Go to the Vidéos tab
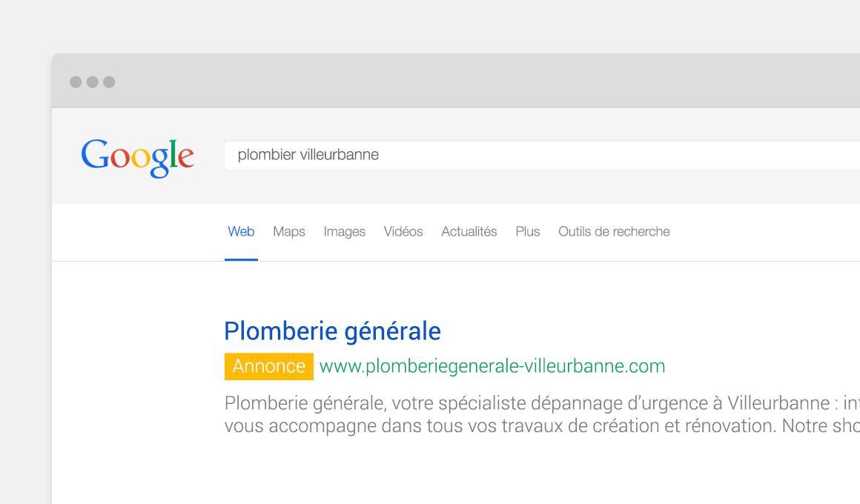 pyautogui.click(x=403, y=231)
